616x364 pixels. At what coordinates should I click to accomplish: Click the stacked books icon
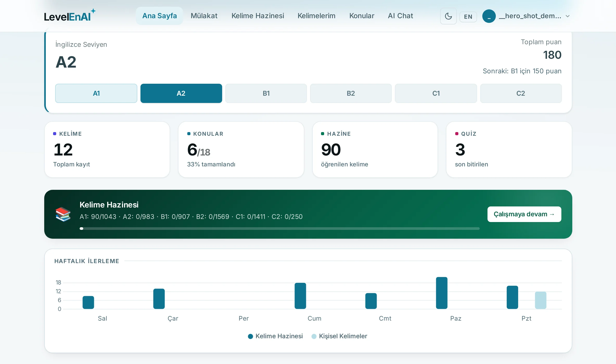pyautogui.click(x=63, y=214)
